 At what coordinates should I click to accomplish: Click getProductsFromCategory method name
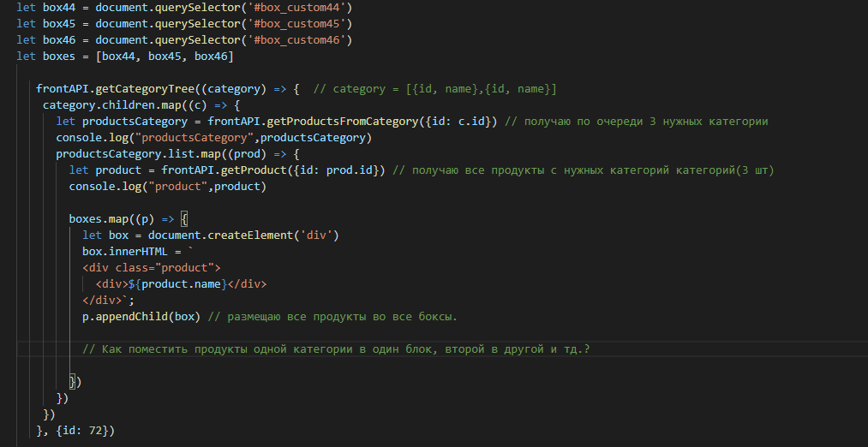pyautogui.click(x=343, y=121)
